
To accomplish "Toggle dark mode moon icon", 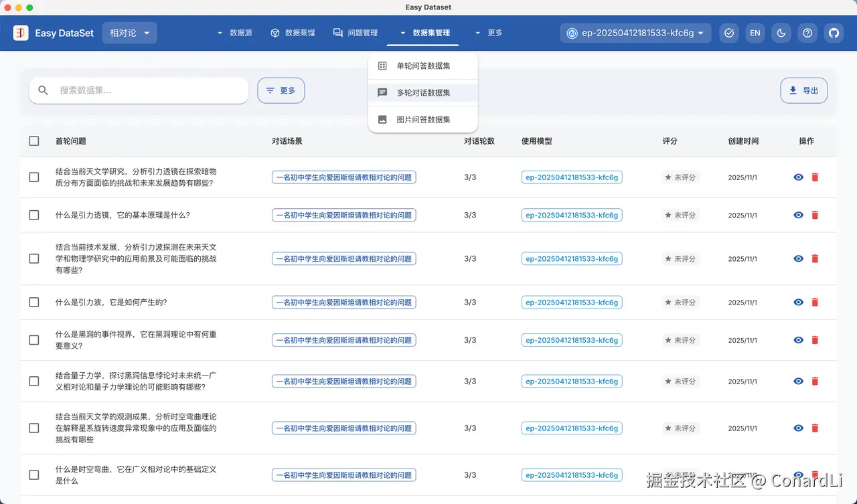I will (781, 33).
